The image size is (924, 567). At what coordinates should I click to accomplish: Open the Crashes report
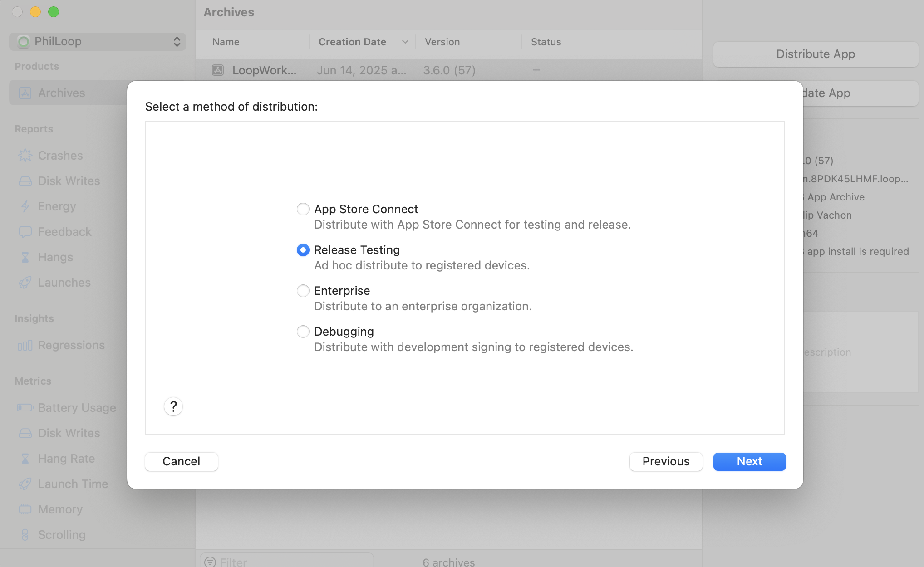click(60, 156)
